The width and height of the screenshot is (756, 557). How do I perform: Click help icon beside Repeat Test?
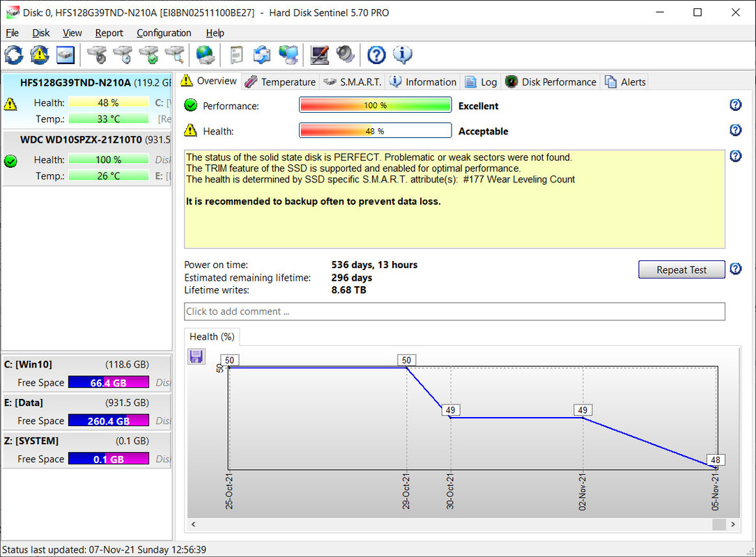735,268
